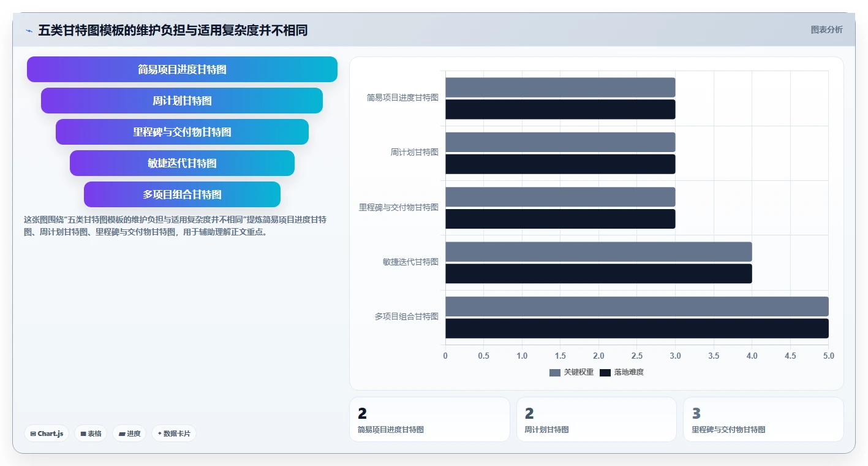The image size is (868, 466).
Task: Click the 0 x-axis tick label
Action: click(x=445, y=356)
